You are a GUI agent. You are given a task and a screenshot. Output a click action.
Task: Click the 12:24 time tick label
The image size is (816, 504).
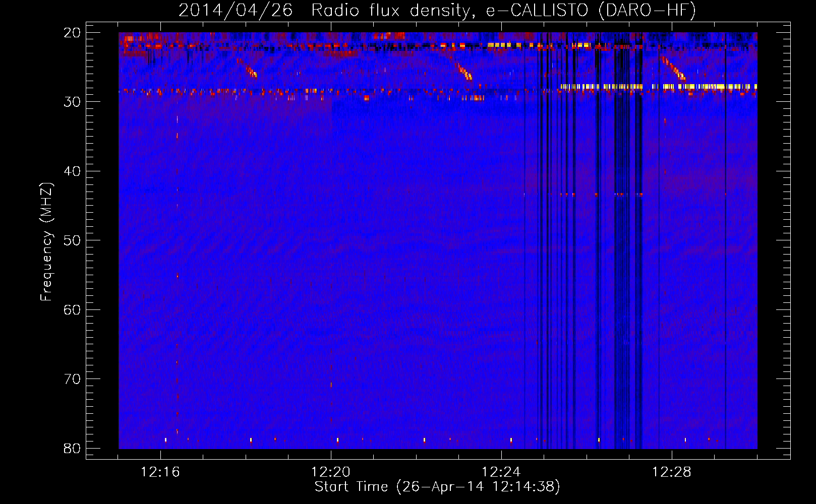501,472
